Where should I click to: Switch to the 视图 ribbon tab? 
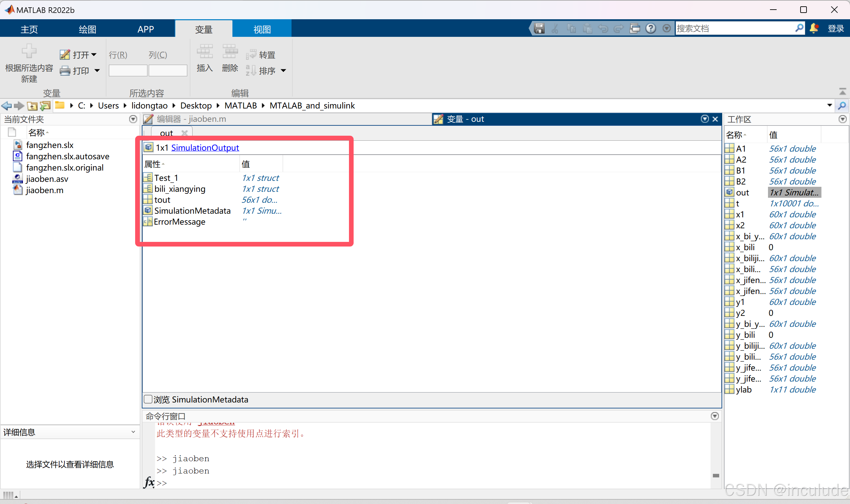pos(262,29)
